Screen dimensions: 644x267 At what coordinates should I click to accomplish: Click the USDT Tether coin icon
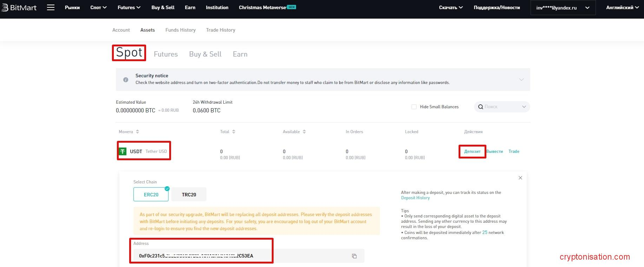(x=123, y=151)
